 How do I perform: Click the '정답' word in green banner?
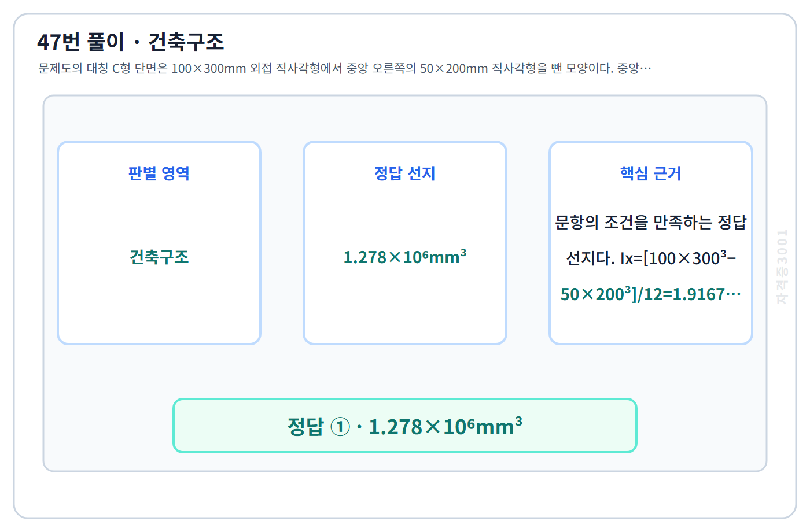[x=305, y=427]
